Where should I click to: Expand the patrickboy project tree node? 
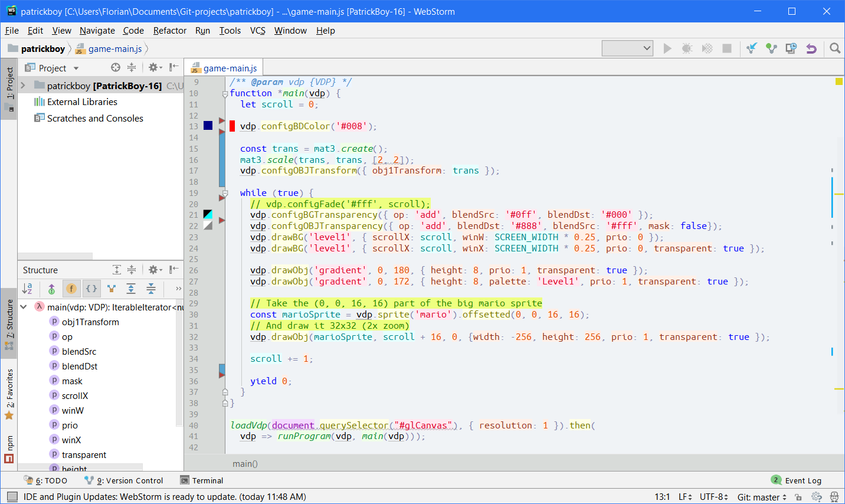[x=23, y=86]
